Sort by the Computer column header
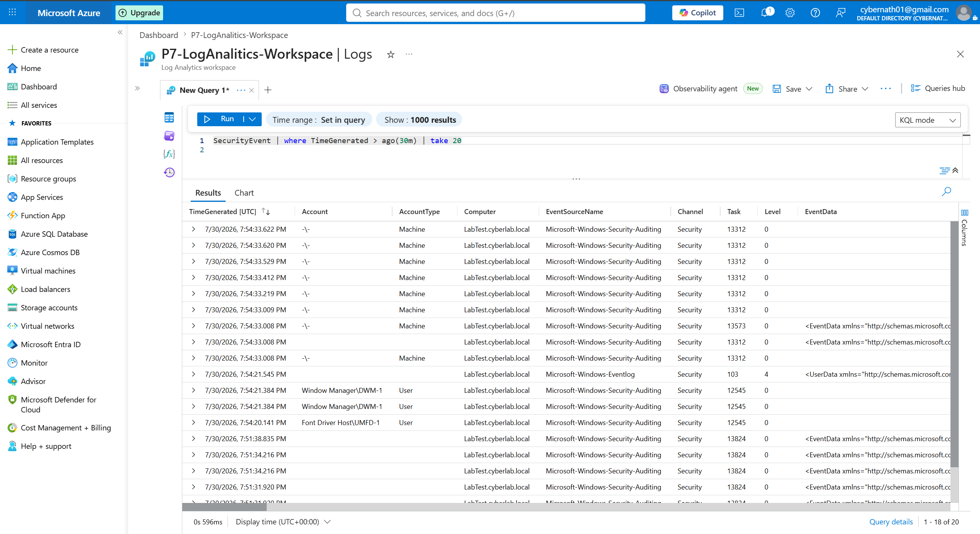This screenshot has height=534, width=980. tap(480, 212)
